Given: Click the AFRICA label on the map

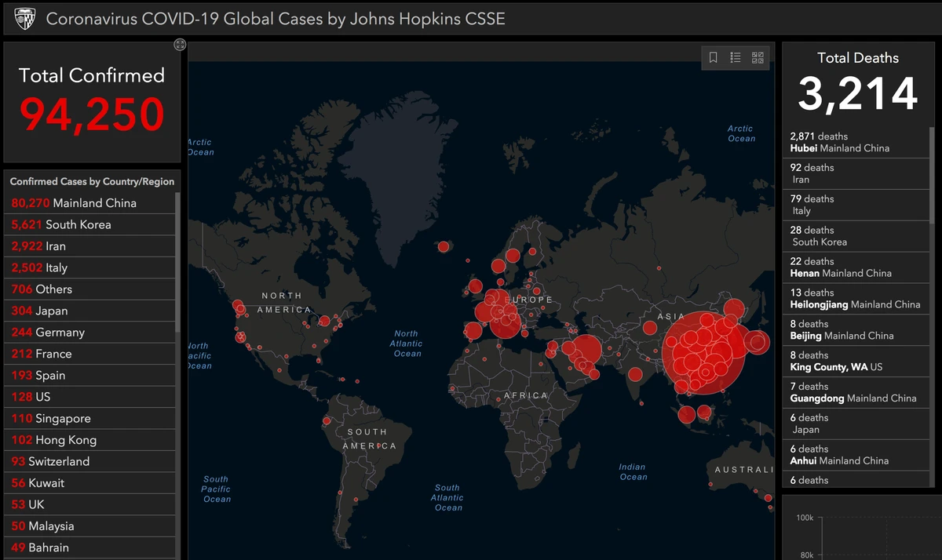Looking at the screenshot, I should tap(525, 395).
